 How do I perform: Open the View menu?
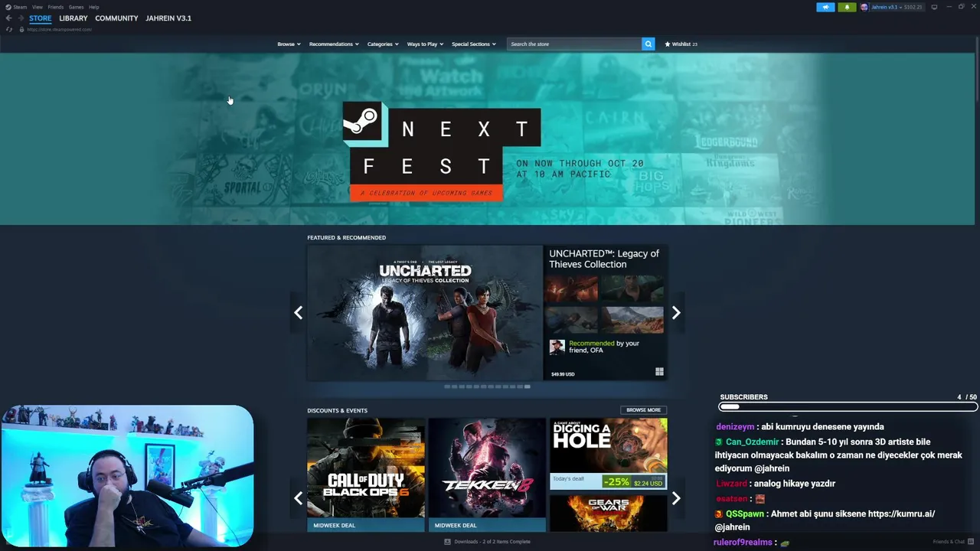37,7
